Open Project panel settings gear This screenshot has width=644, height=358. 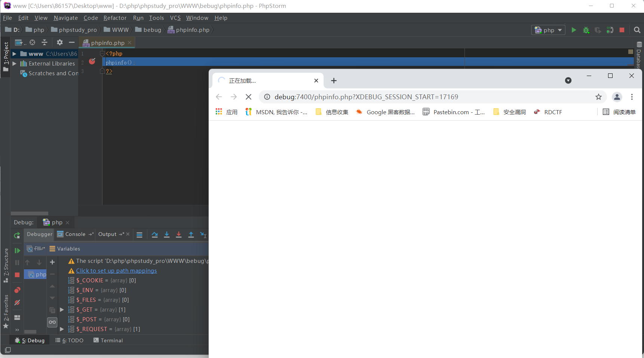coord(60,43)
